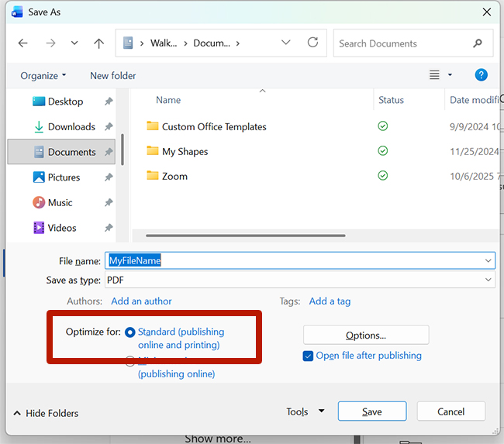Expand the address bar path dropdown
This screenshot has height=444, width=504.
coord(286,42)
